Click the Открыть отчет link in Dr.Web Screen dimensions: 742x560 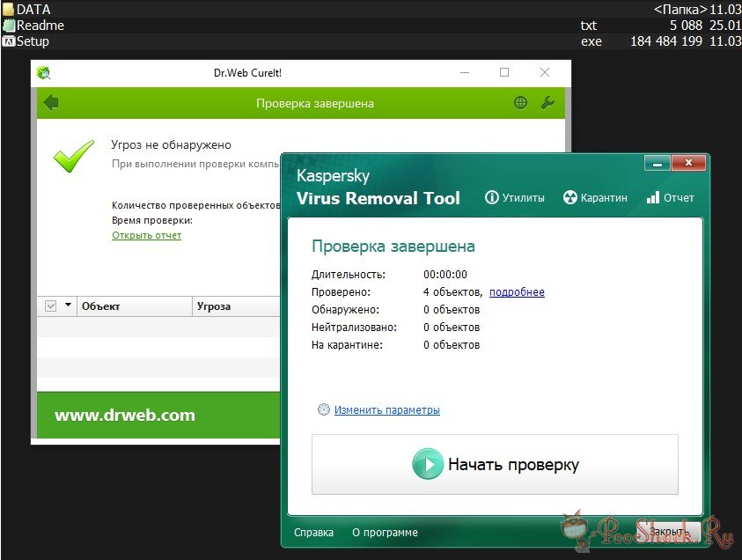[x=146, y=236]
